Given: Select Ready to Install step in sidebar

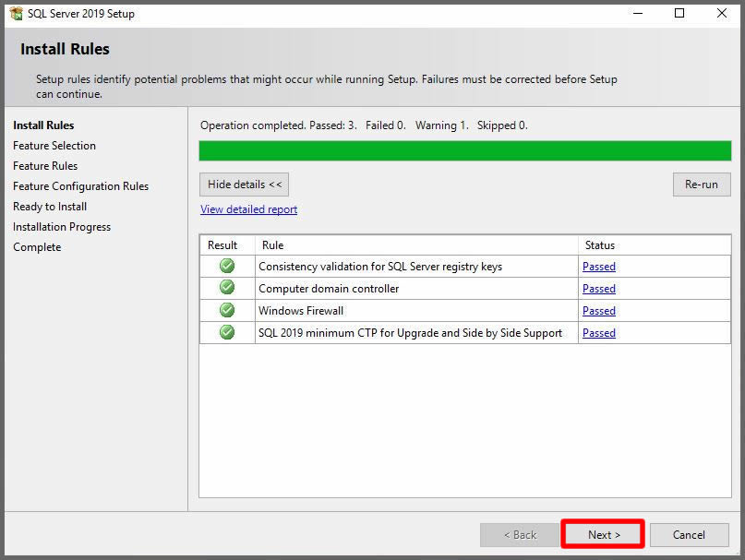Looking at the screenshot, I should tap(50, 207).
